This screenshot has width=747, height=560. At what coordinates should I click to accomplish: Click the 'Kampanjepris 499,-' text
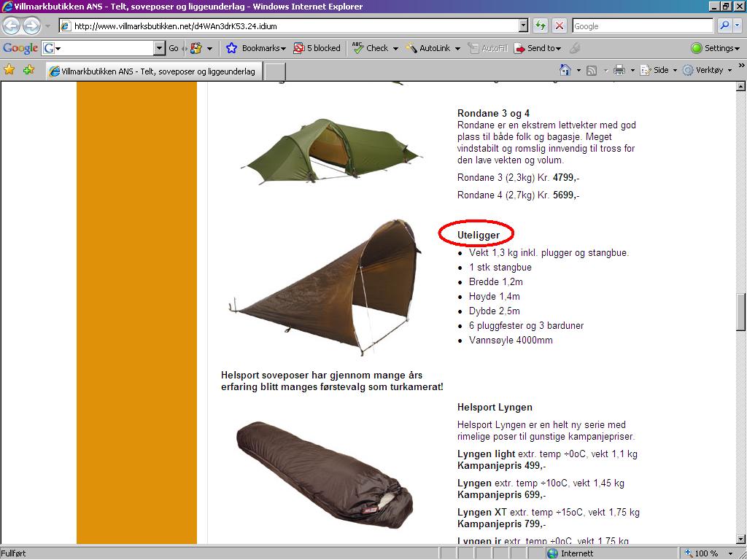pos(502,466)
